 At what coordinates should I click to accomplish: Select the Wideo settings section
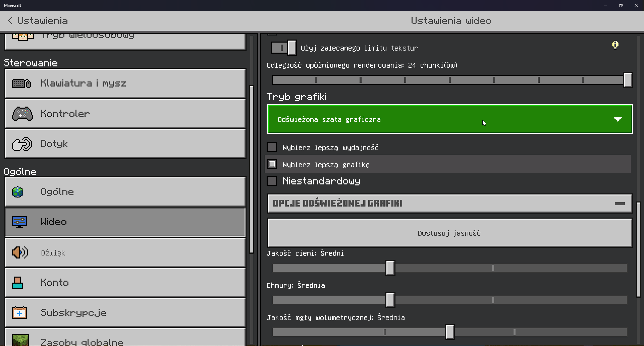[x=125, y=222]
